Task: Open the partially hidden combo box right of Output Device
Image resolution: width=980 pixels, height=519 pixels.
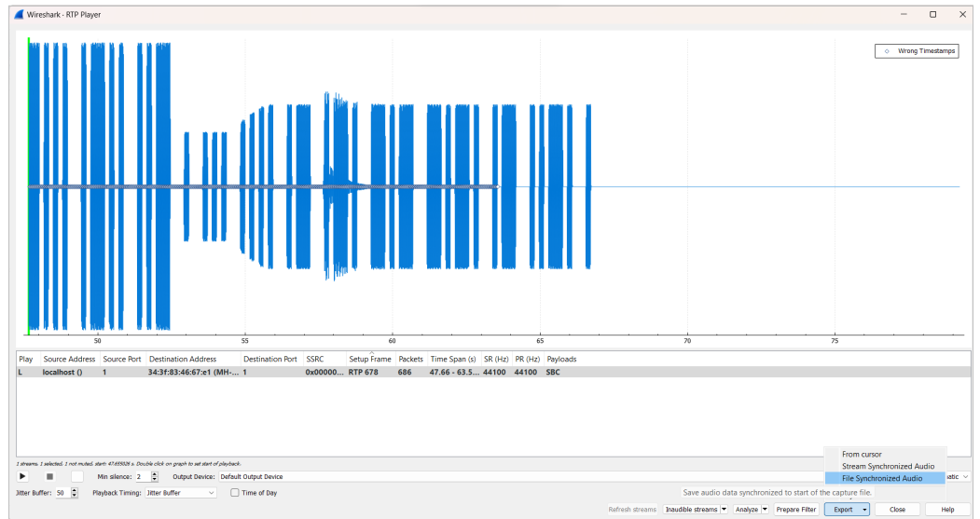Action: pos(959,476)
